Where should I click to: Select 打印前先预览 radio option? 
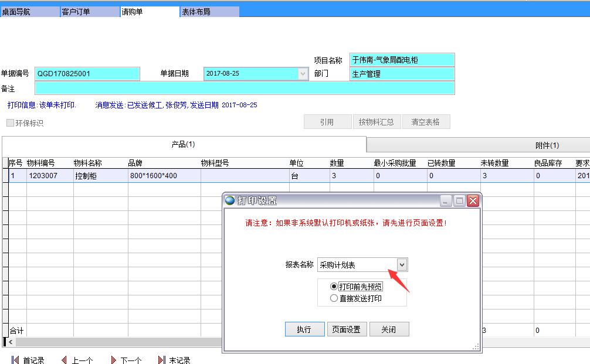(x=334, y=287)
